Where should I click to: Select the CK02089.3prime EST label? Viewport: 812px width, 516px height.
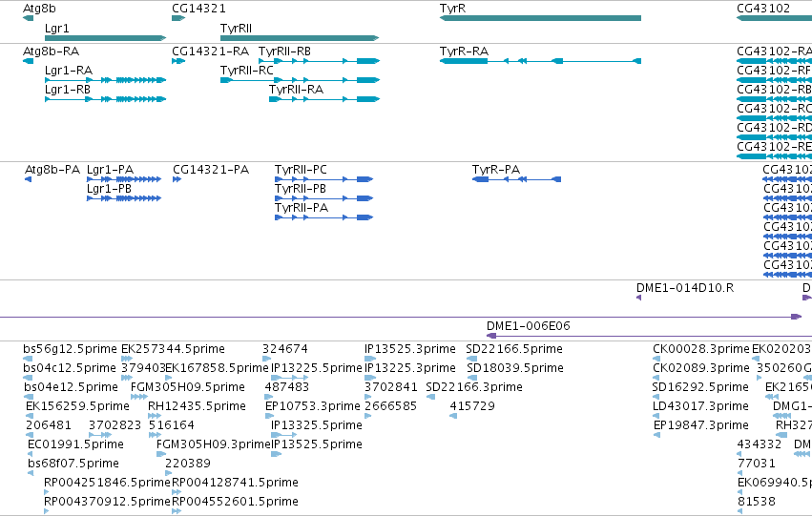point(701,368)
